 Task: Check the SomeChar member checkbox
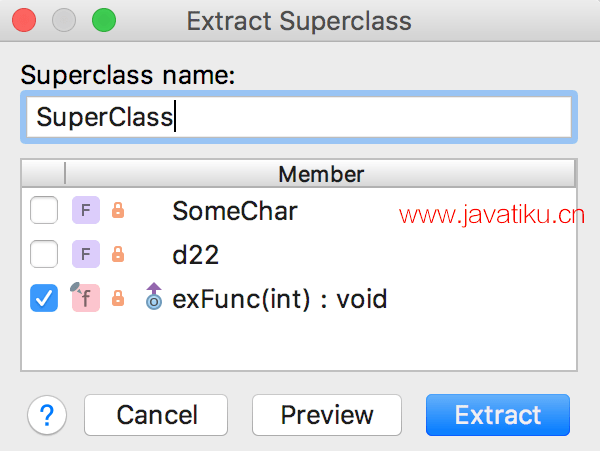44,210
